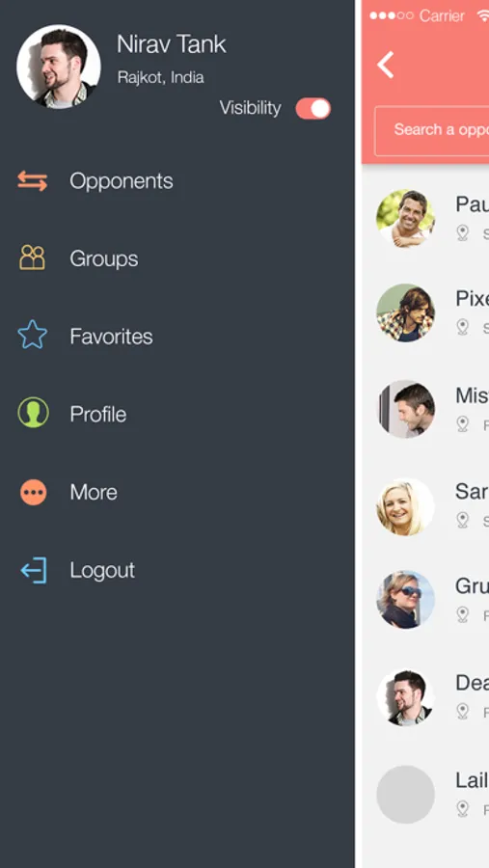489x868 pixels.
Task: Click the Nirav Tank name heading
Action: click(172, 44)
